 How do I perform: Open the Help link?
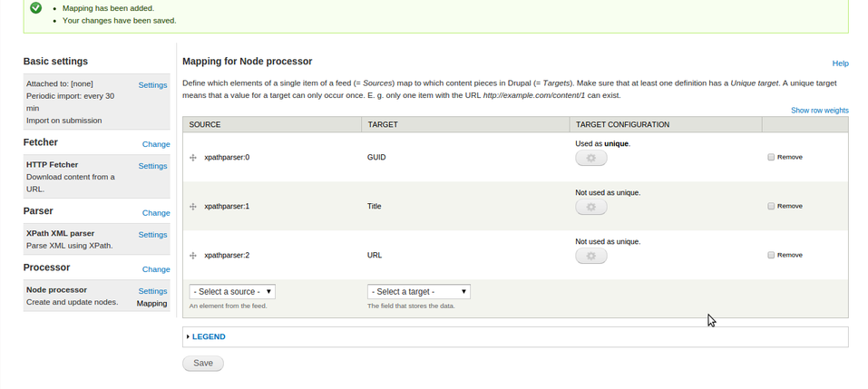[x=840, y=63]
